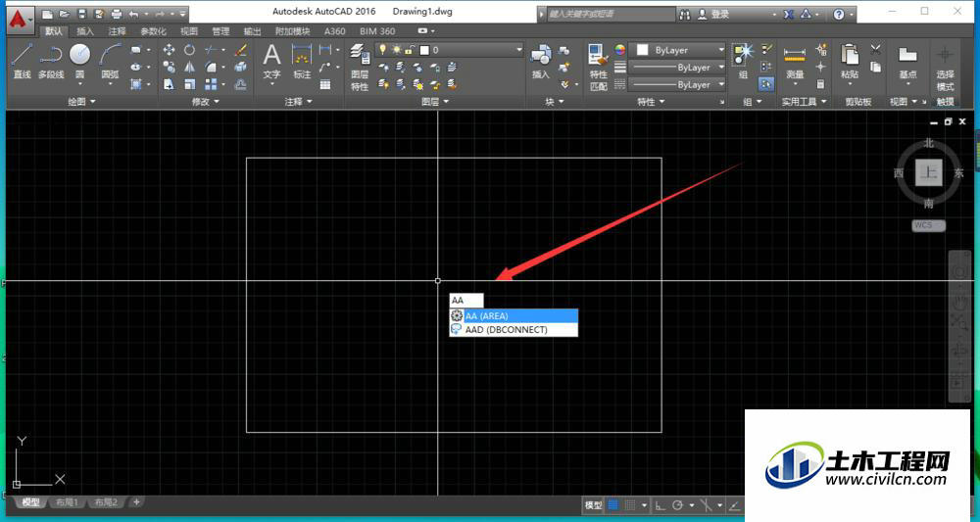The height and width of the screenshot is (522, 980).
Task: Toggle the grid display in status bar
Action: [x=613, y=505]
